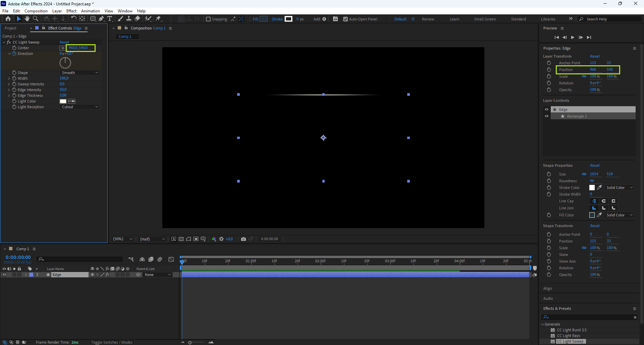
Task: Enable the Snapping checkbox
Action: [208, 19]
